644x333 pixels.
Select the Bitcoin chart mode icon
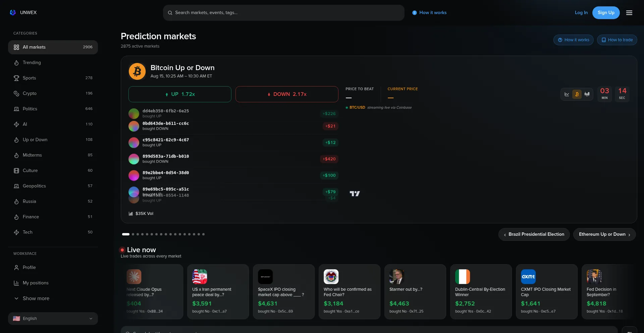click(x=577, y=94)
